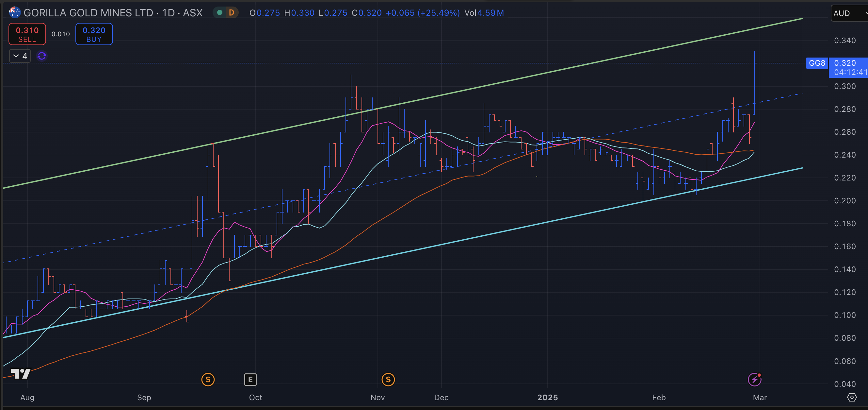Image resolution: width=868 pixels, height=410 pixels.
Task: Click the 0.330 high price value
Action: tap(303, 13)
